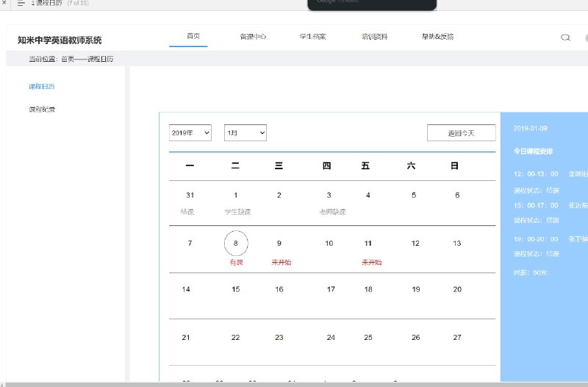Select date 3 on the calendar
588x387 pixels.
pos(329,195)
